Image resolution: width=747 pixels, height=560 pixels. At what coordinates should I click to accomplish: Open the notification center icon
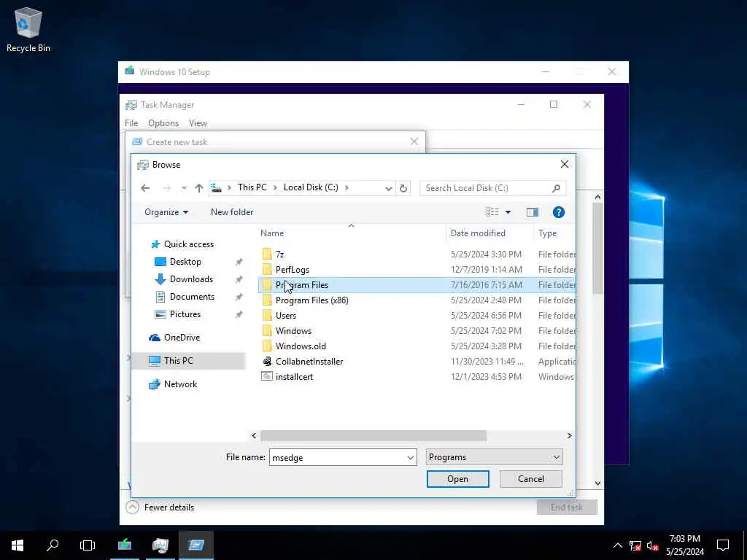[x=723, y=545]
